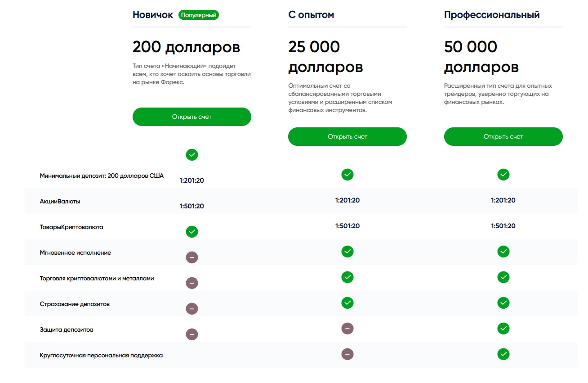The image size is (588, 383).
Task: Click the Круглосуточная персональная поддержка row label
Action: pos(101,356)
